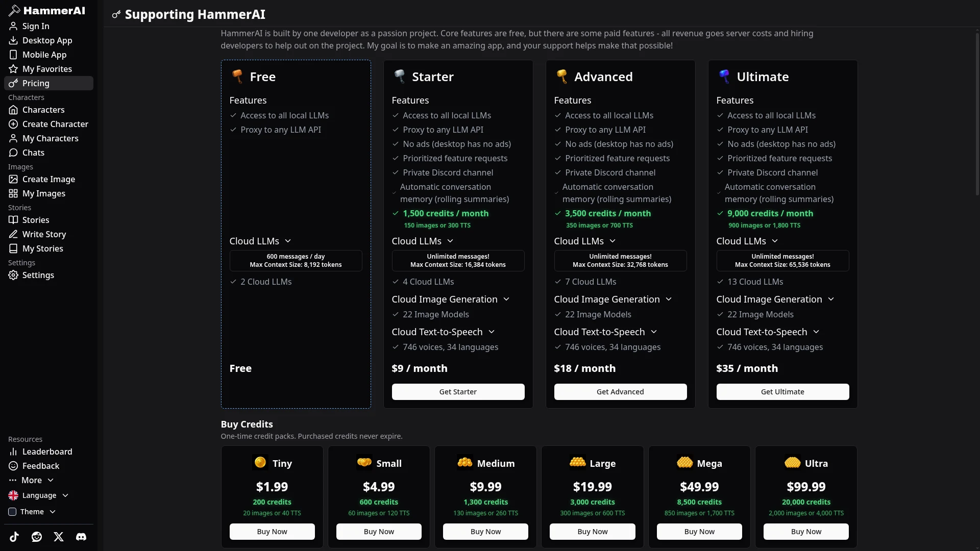980x551 pixels.
Task: Open the TikTok icon link
Action: [14, 537]
